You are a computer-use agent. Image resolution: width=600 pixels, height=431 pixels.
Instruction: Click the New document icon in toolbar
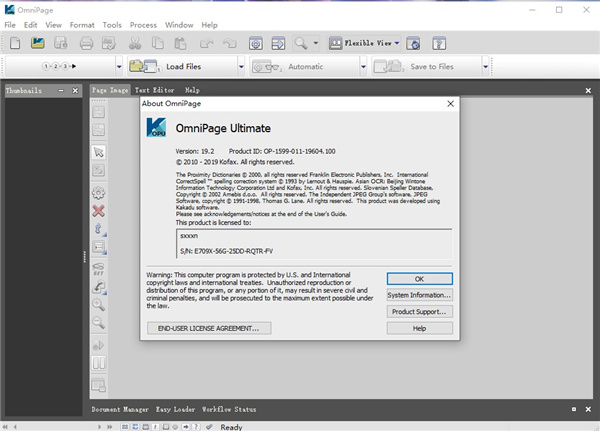(15, 43)
